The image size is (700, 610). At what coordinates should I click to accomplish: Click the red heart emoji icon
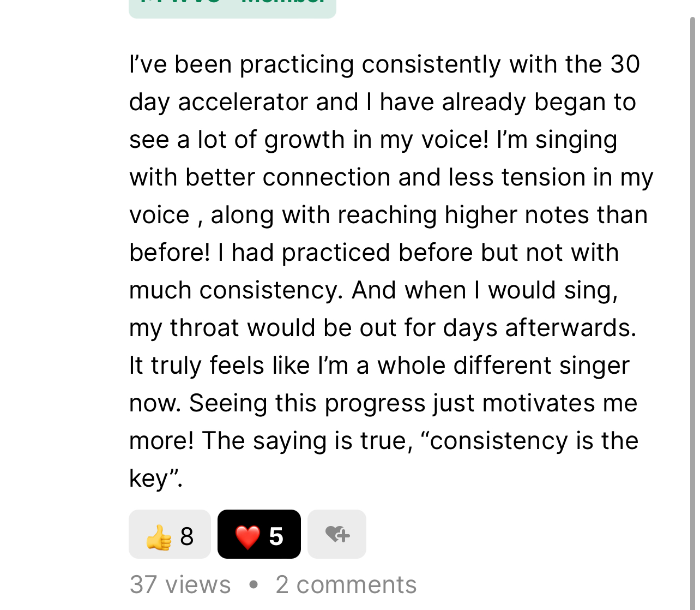(x=248, y=537)
